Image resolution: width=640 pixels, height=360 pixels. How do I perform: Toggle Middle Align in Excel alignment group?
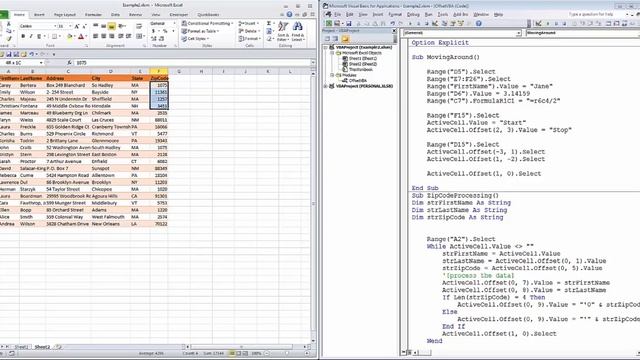point(103,26)
